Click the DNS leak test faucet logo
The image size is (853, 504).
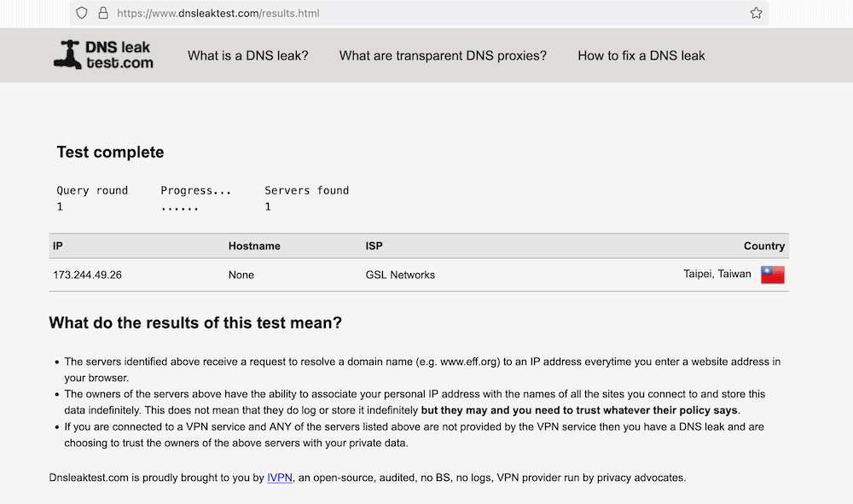[x=67, y=55]
